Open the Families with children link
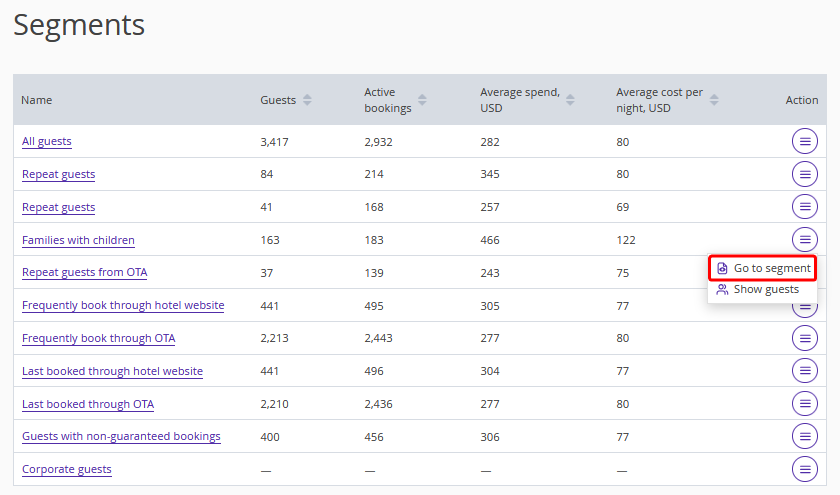This screenshot has width=840, height=495. 78,240
